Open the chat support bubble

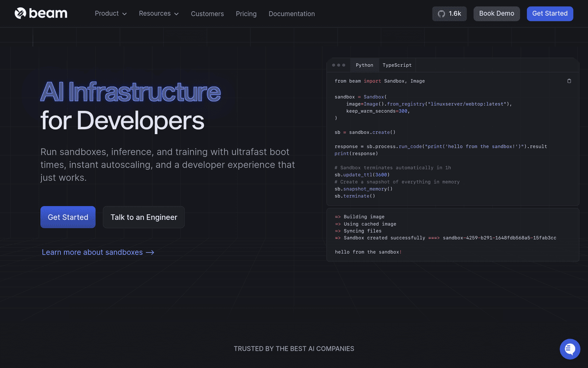pyautogui.click(x=569, y=349)
